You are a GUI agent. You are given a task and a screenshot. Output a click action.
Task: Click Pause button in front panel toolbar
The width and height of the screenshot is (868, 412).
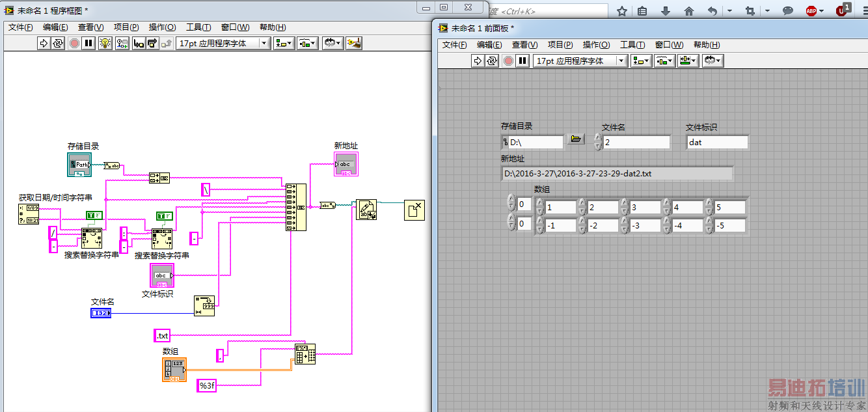coord(522,61)
